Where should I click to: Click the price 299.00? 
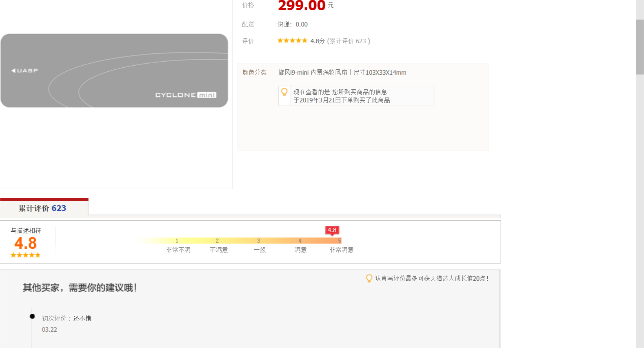302,6
